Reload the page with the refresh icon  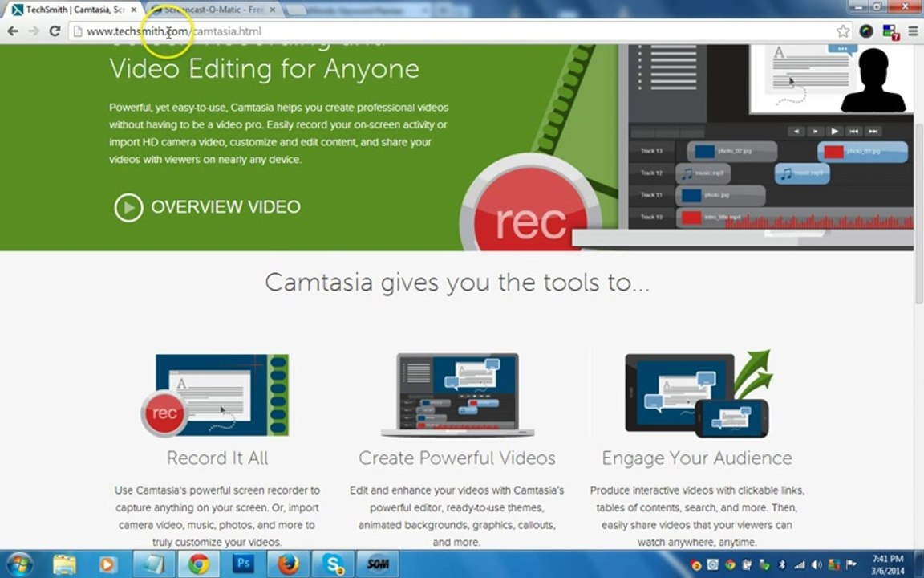[x=55, y=31]
